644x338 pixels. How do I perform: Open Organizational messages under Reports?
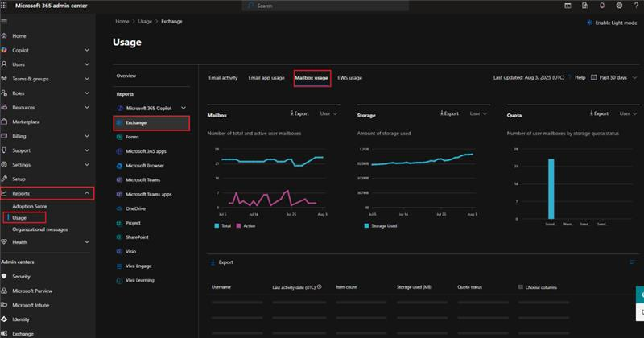pyautogui.click(x=39, y=229)
